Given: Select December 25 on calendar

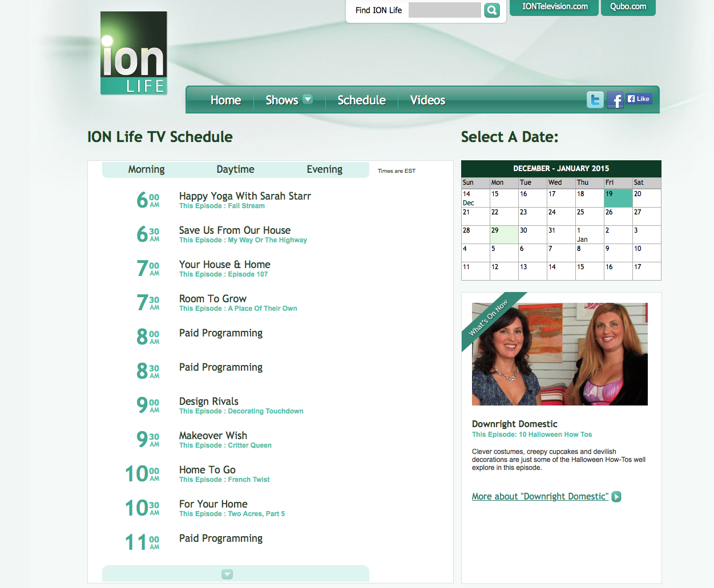Looking at the screenshot, I should (590, 216).
